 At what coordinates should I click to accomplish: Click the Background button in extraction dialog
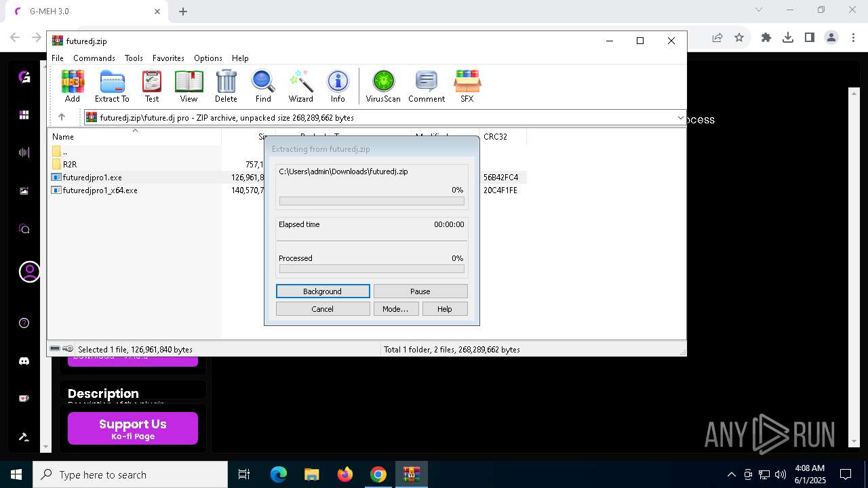pyautogui.click(x=323, y=291)
